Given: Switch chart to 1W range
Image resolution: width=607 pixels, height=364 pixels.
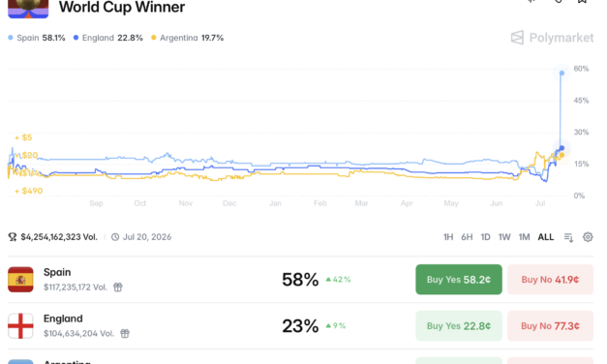Looking at the screenshot, I should click(x=504, y=237).
